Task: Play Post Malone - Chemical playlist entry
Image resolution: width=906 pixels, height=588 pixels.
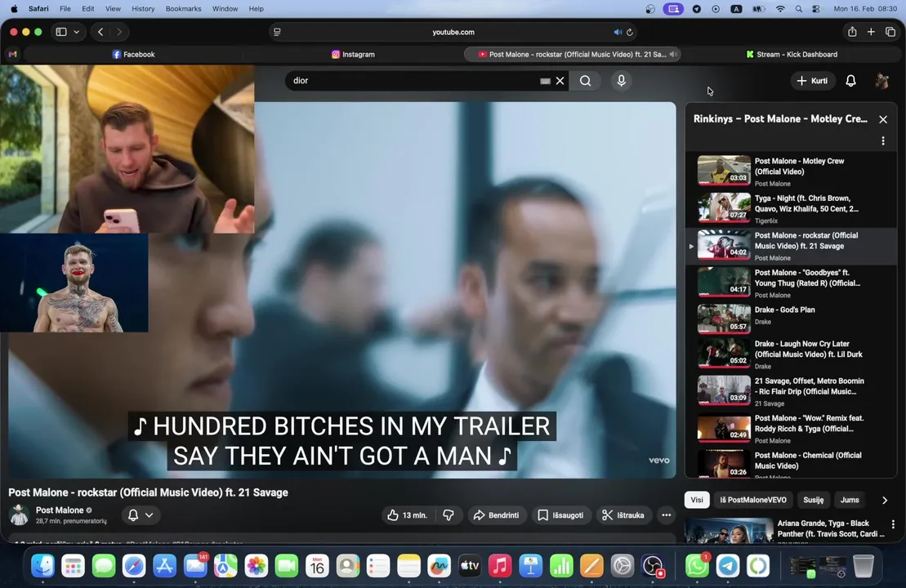Action: pos(791,465)
